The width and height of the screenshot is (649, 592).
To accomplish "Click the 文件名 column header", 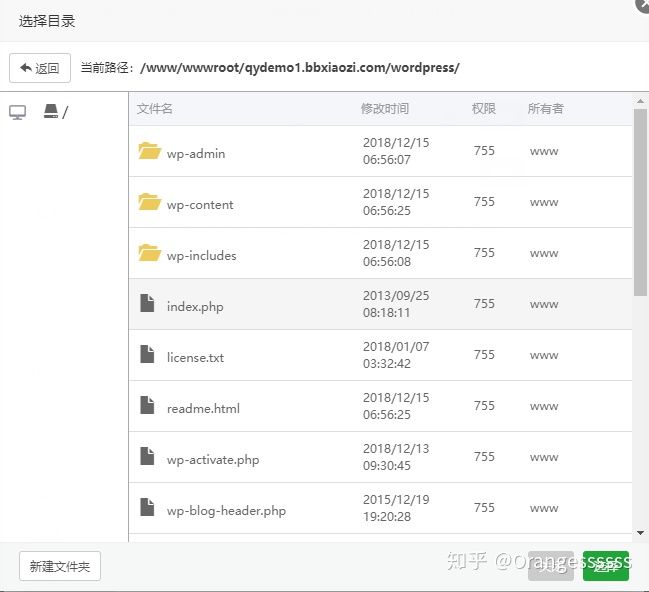I will [x=154, y=109].
